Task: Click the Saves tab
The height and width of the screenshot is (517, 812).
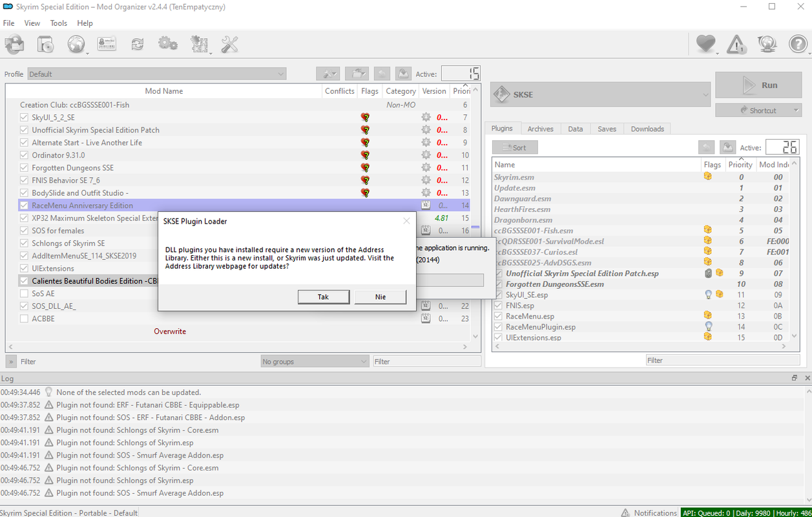Action: (x=607, y=129)
